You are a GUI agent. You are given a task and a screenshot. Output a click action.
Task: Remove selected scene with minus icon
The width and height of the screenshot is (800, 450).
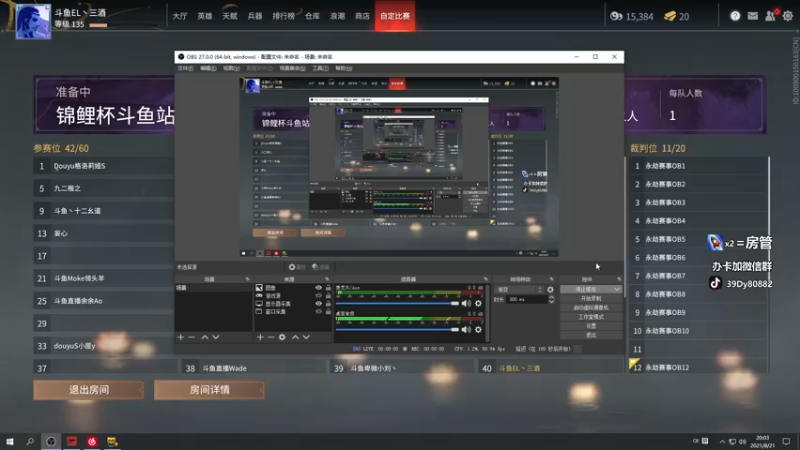click(x=192, y=337)
